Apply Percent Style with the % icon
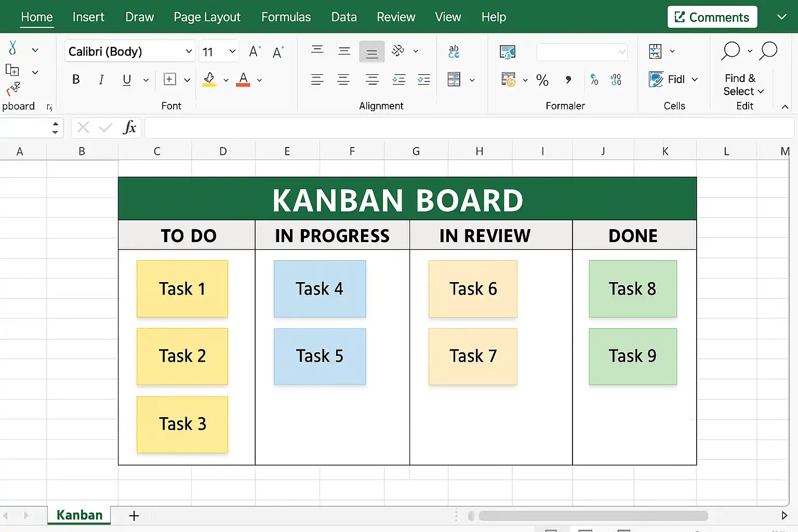This screenshot has height=532, width=798. point(542,79)
